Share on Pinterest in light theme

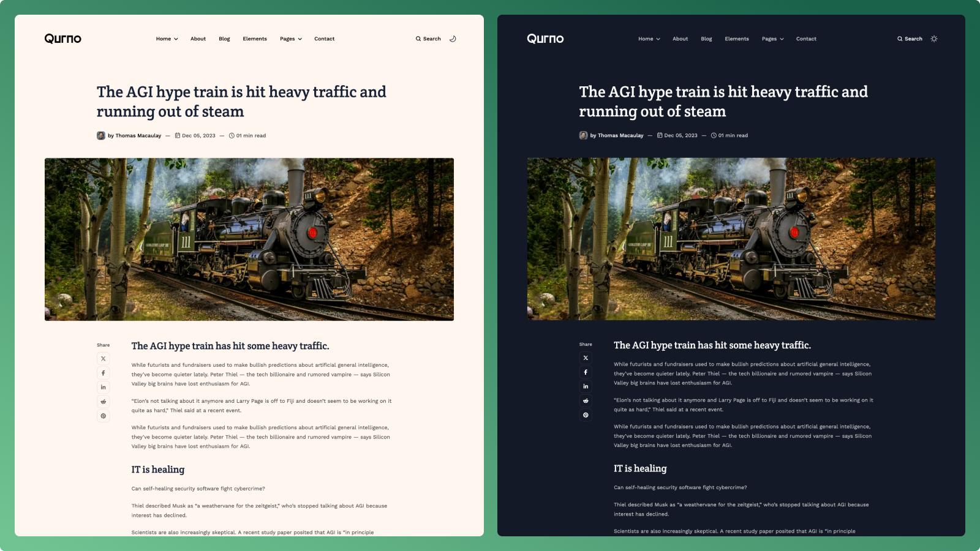[x=103, y=416]
